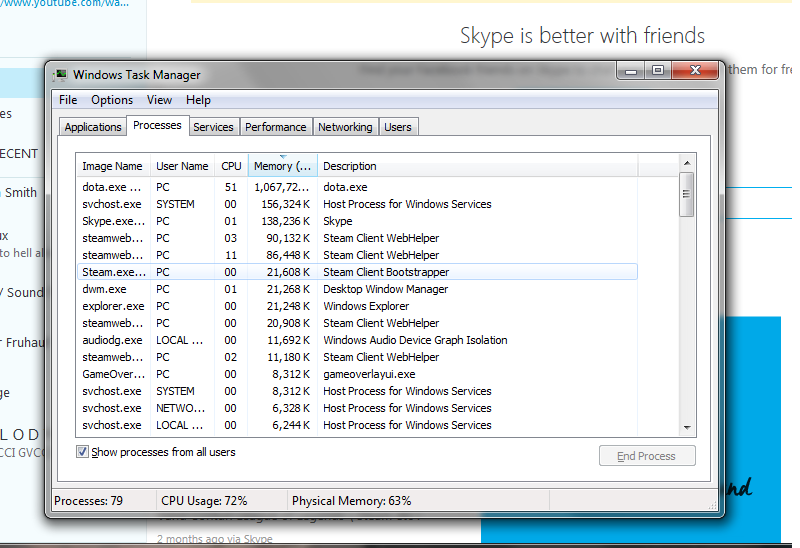Select steamwebhelper row using 86,448 K
The image size is (800, 548).
pos(357,255)
